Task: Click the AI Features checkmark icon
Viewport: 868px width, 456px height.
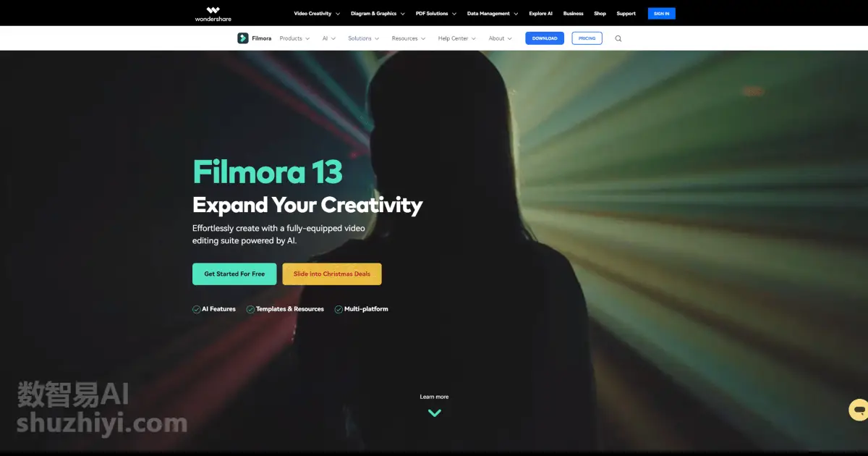Action: click(x=196, y=309)
